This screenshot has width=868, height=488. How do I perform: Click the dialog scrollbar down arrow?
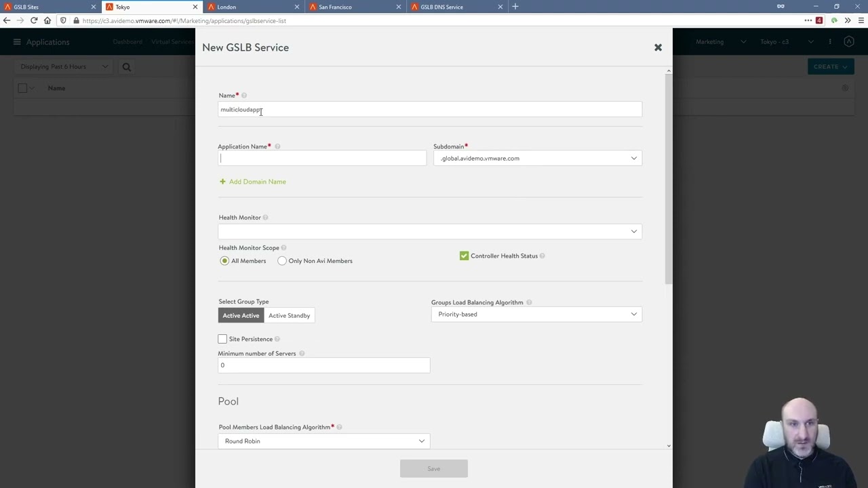point(669,445)
